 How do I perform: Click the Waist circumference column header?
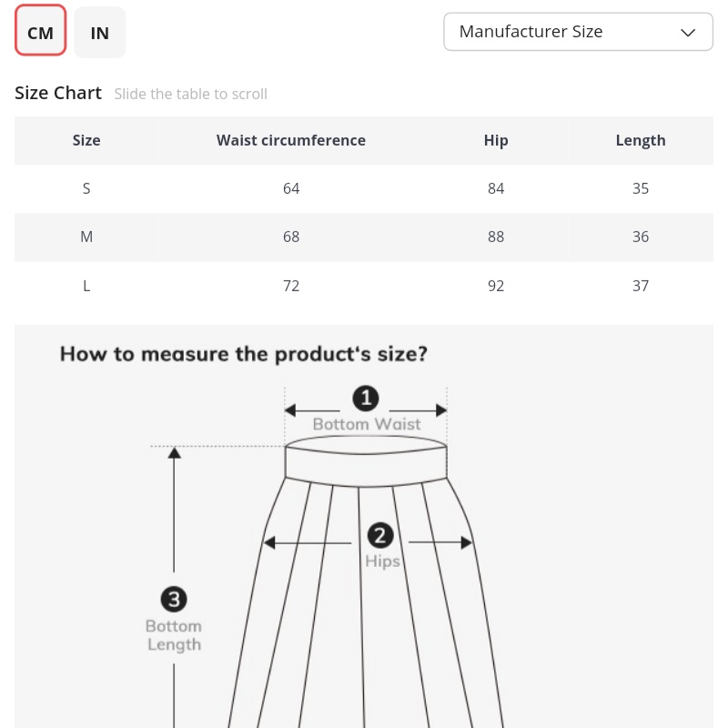291,140
